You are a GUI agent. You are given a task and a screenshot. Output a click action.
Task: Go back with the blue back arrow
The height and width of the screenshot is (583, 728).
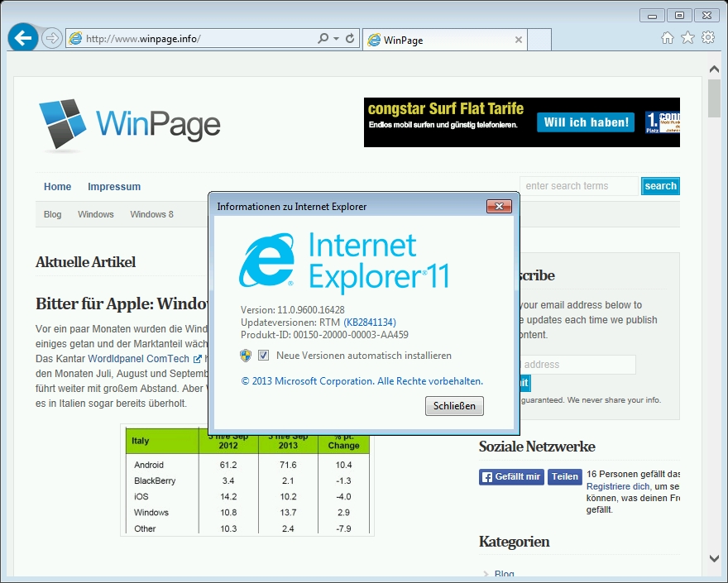pyautogui.click(x=23, y=37)
